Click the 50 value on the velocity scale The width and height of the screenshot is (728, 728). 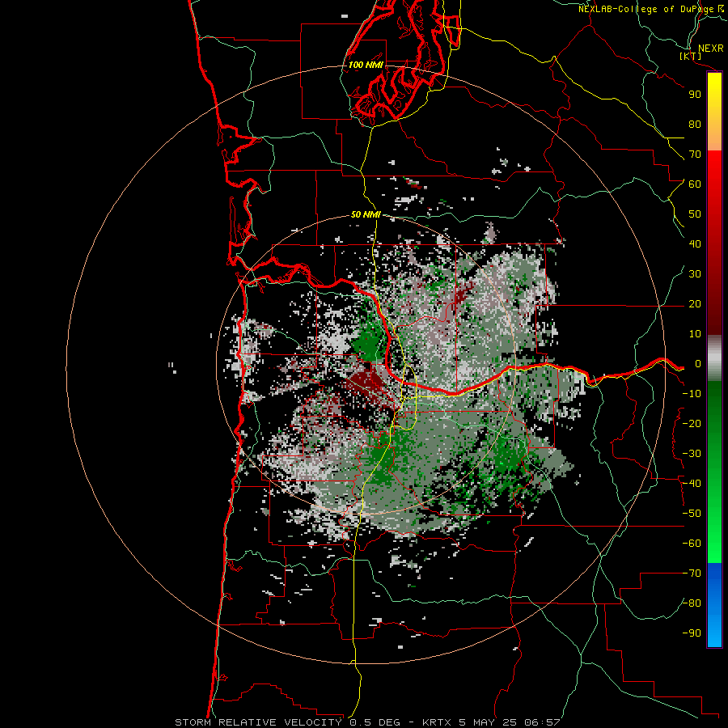tap(695, 214)
